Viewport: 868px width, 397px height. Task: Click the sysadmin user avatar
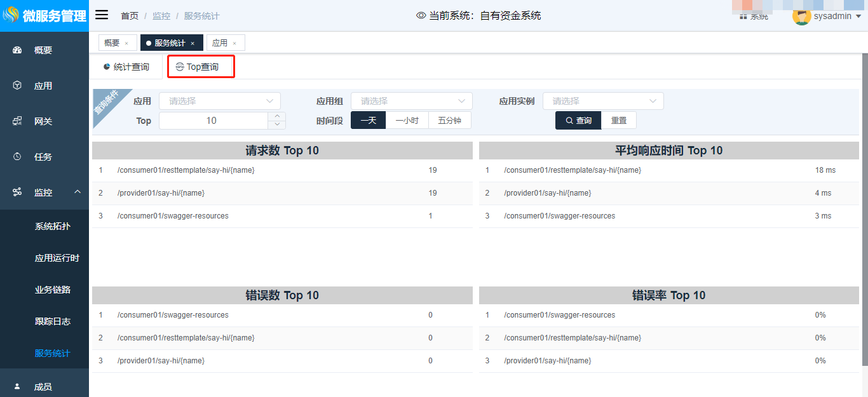point(801,16)
